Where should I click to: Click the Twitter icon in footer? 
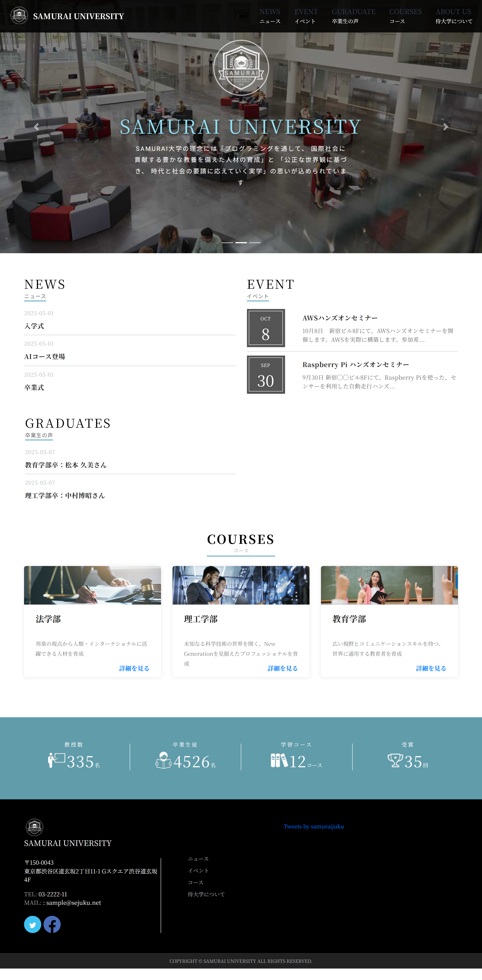coord(33,924)
